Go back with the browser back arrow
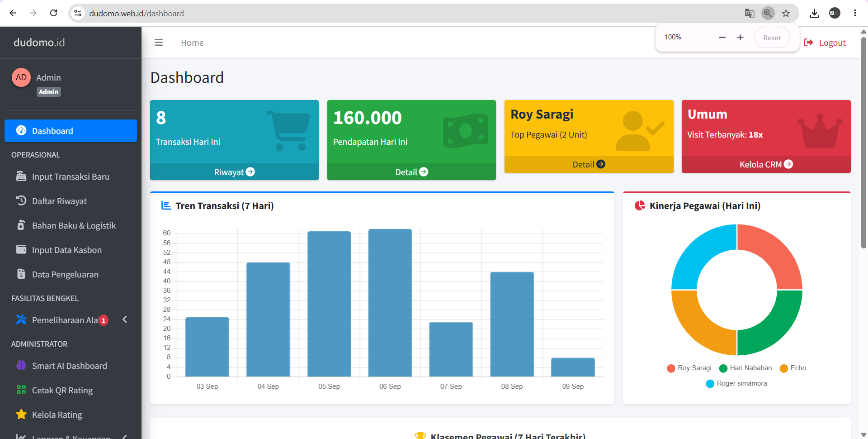868x439 pixels. 13,13
